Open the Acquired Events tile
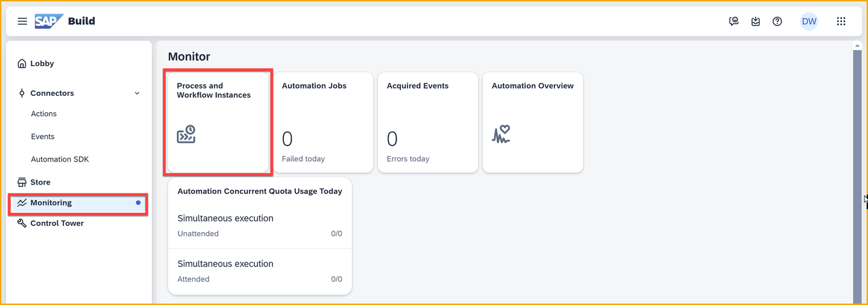 point(428,122)
